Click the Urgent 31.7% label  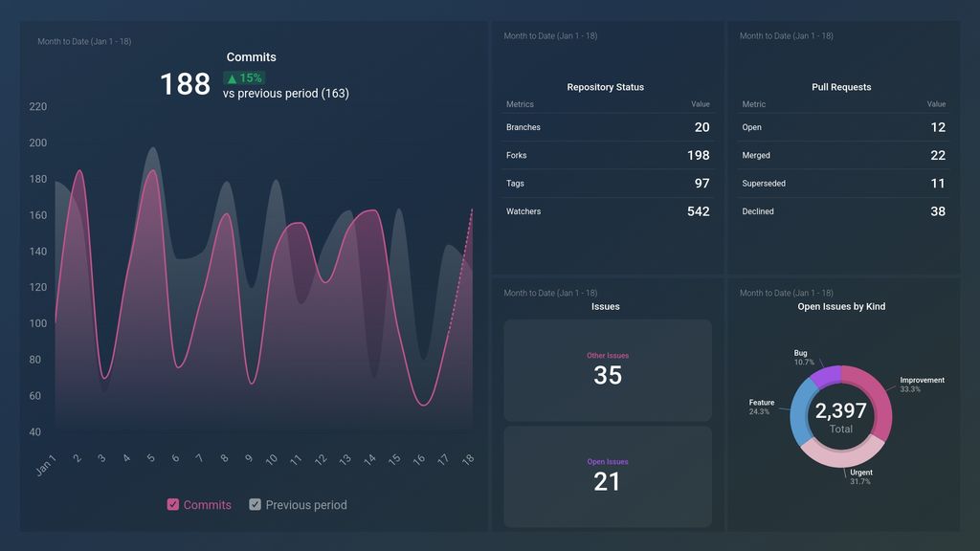[x=860, y=476]
